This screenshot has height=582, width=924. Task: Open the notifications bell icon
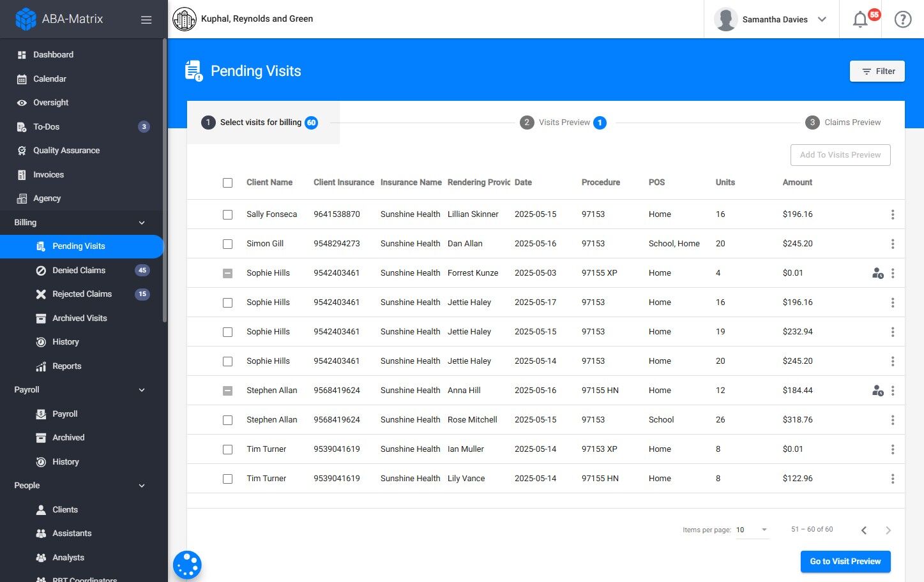[860, 19]
